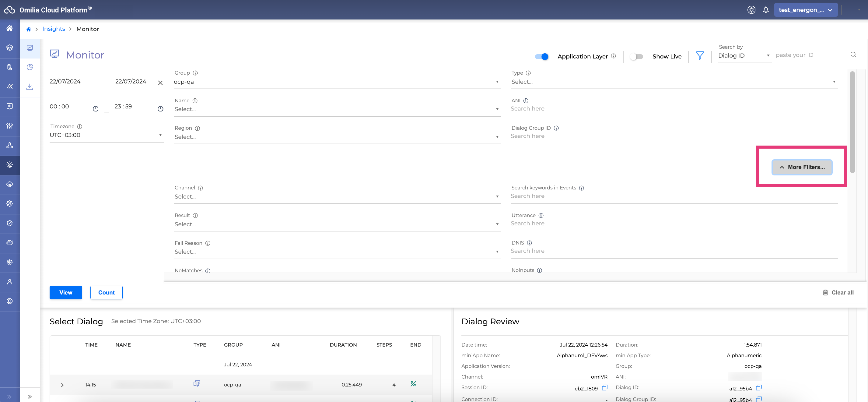Viewport: 868px width, 402px height.
Task: Open the start time clock picker
Action: pos(95,109)
